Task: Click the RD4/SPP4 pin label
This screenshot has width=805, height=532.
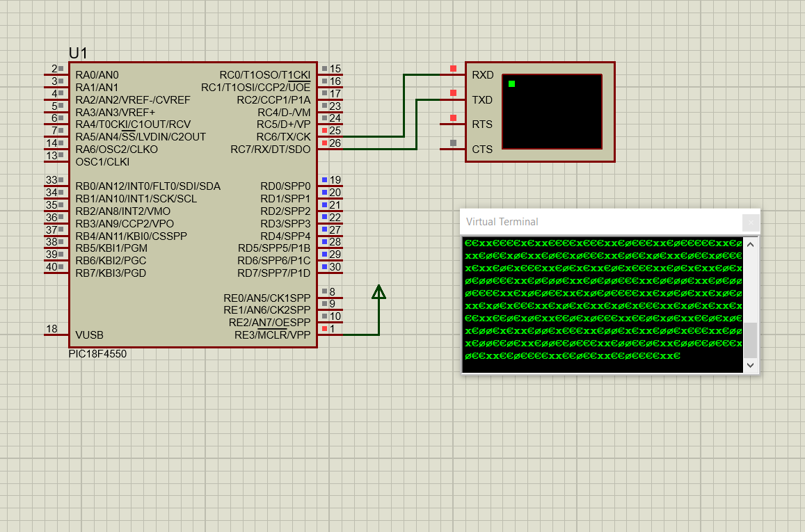Action: (285, 236)
